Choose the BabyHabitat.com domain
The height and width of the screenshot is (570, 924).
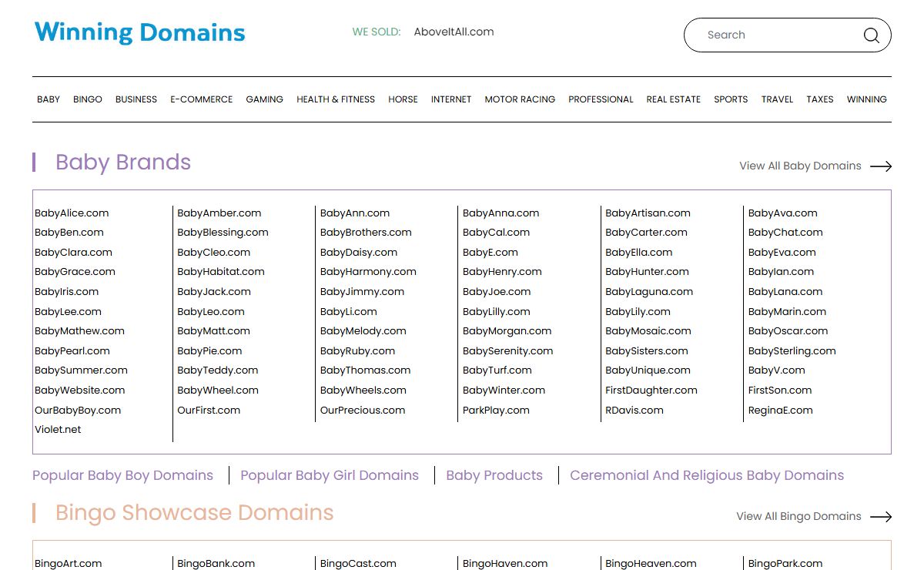point(221,272)
